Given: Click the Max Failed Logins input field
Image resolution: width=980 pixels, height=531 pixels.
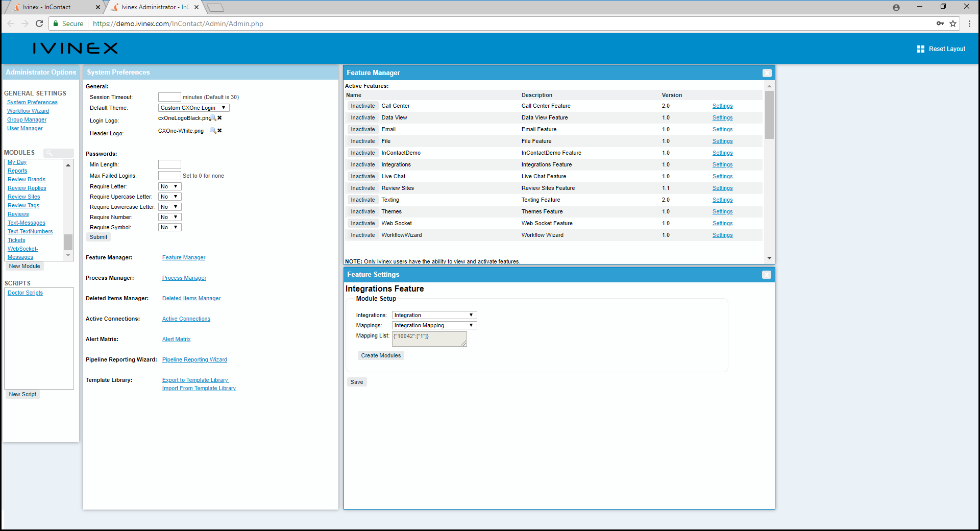Looking at the screenshot, I should tap(169, 176).
